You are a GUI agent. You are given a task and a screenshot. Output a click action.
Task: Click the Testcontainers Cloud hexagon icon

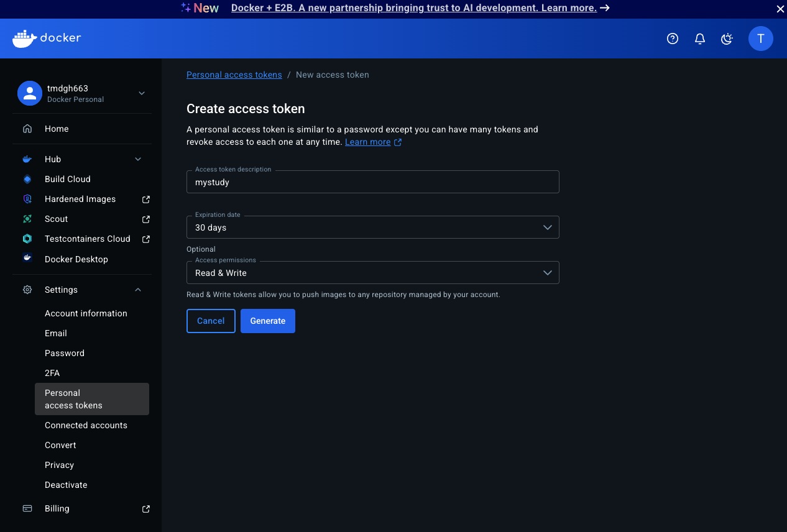[x=27, y=239]
